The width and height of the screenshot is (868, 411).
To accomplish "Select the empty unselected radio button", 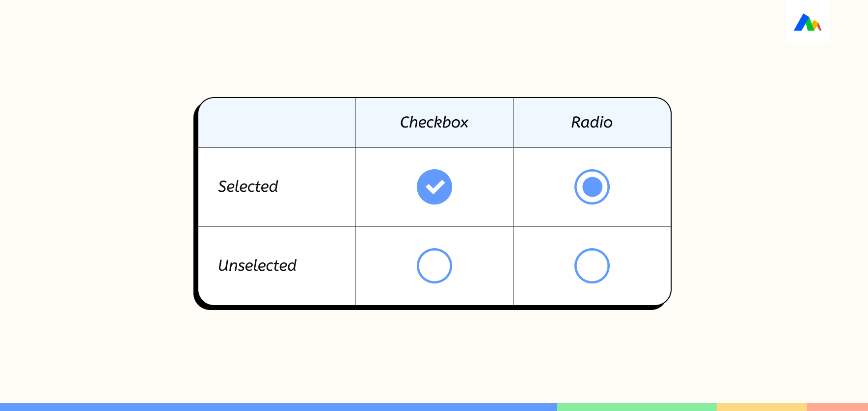I will click(592, 266).
